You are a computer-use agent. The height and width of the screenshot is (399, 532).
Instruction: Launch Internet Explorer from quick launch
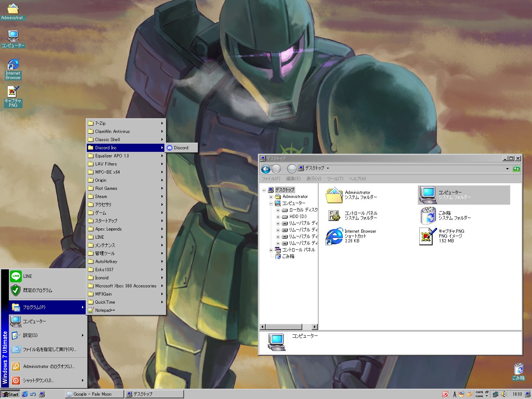click(25, 394)
